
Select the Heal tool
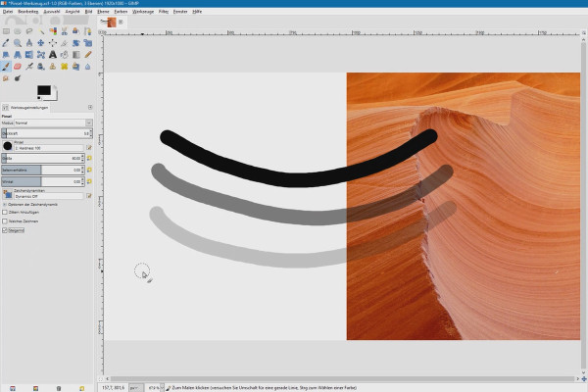(65, 67)
